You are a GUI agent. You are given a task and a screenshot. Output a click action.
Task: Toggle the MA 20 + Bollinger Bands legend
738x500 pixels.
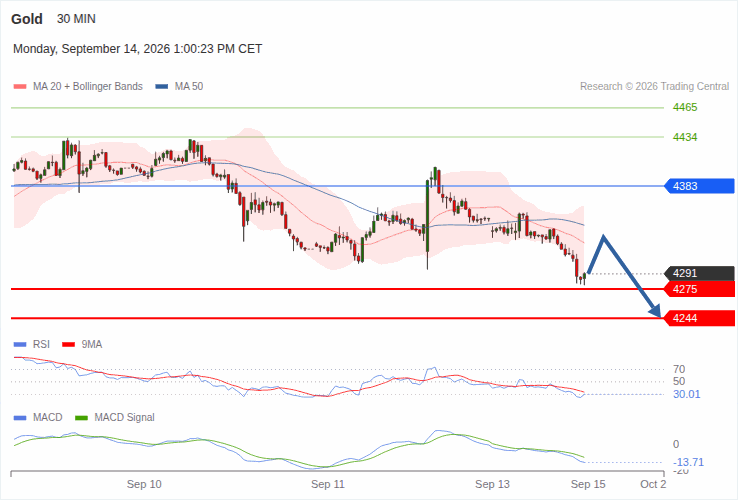pos(78,87)
